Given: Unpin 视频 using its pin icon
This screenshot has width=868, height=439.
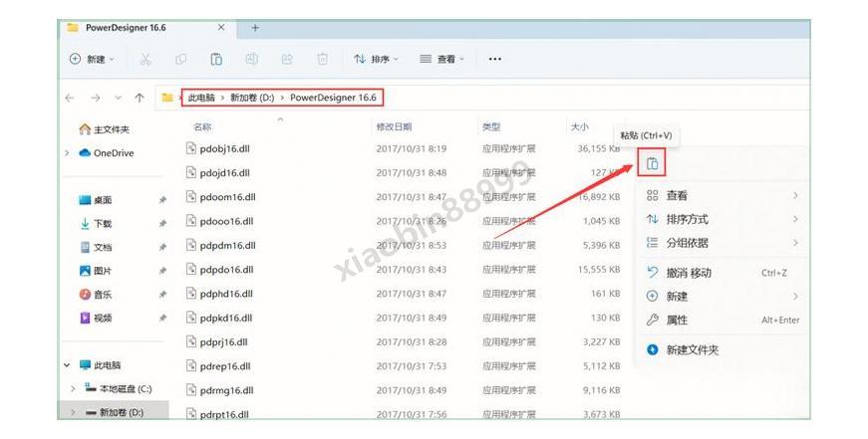Looking at the screenshot, I should pos(162,318).
